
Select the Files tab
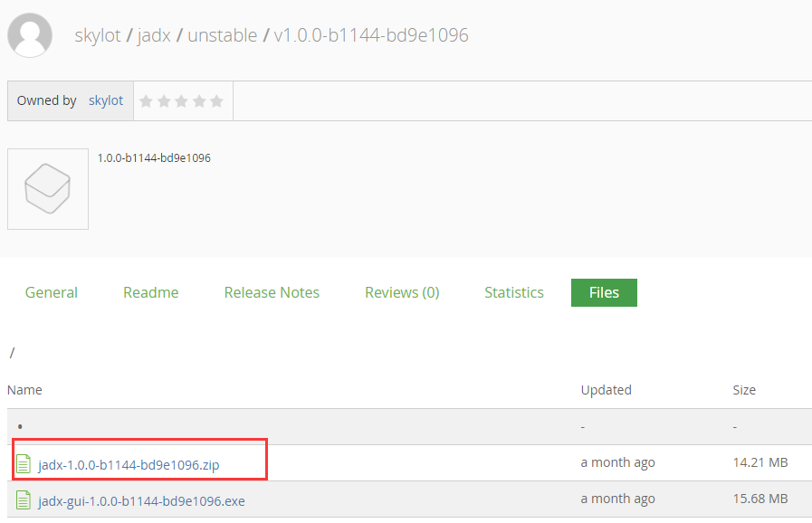604,292
